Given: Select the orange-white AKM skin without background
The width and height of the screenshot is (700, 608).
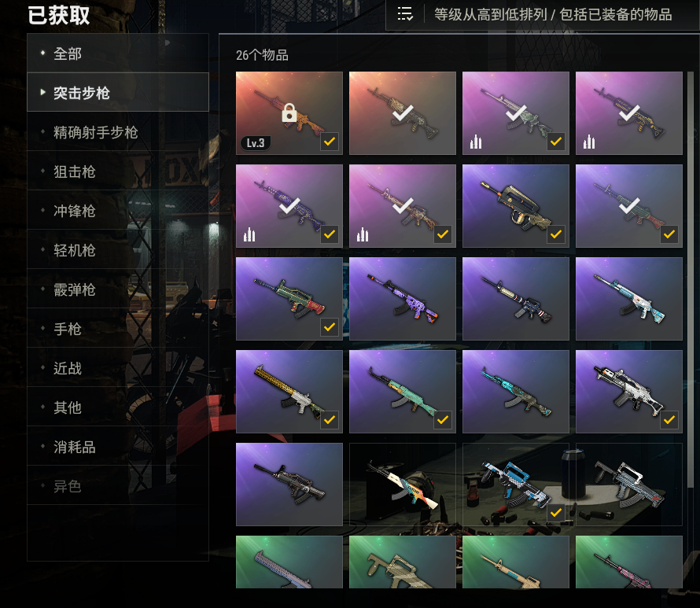Looking at the screenshot, I should (x=402, y=485).
